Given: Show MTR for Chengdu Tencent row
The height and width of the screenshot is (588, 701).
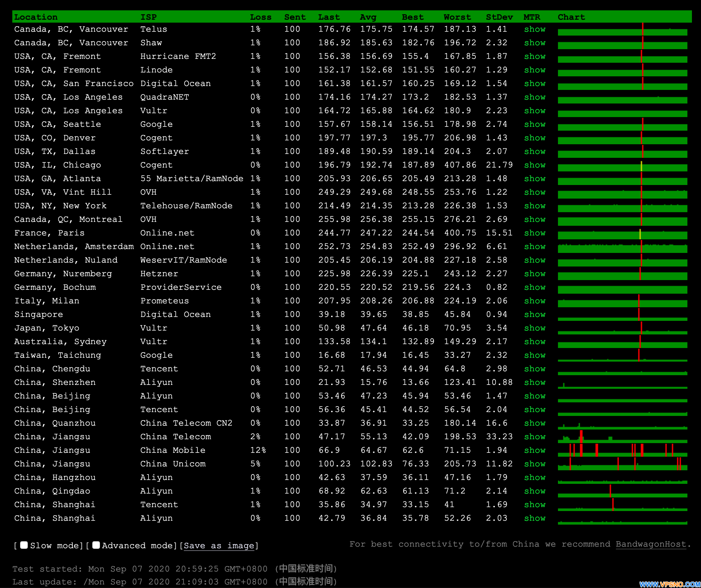Looking at the screenshot, I should pyautogui.click(x=535, y=369).
